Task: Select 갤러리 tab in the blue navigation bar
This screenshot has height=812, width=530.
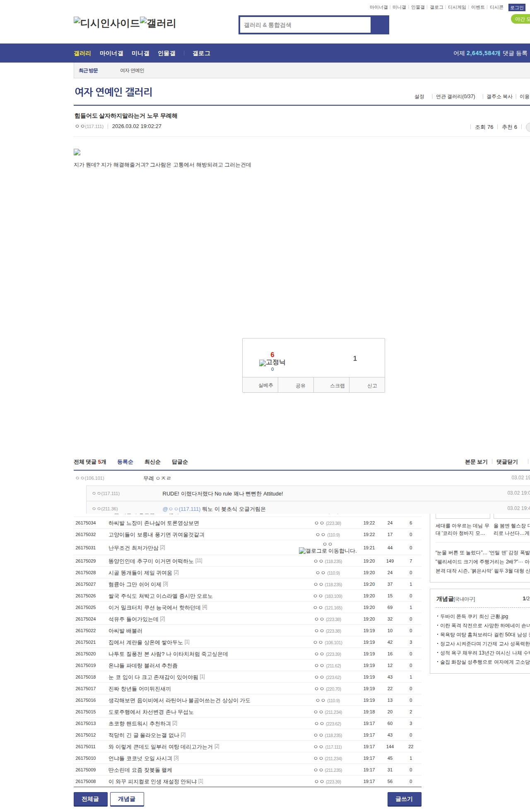Action: tap(82, 53)
